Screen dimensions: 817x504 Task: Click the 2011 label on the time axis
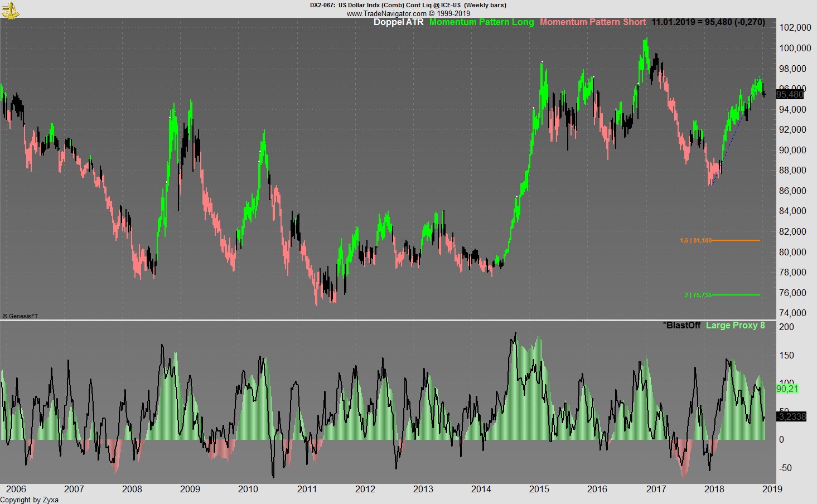307,489
